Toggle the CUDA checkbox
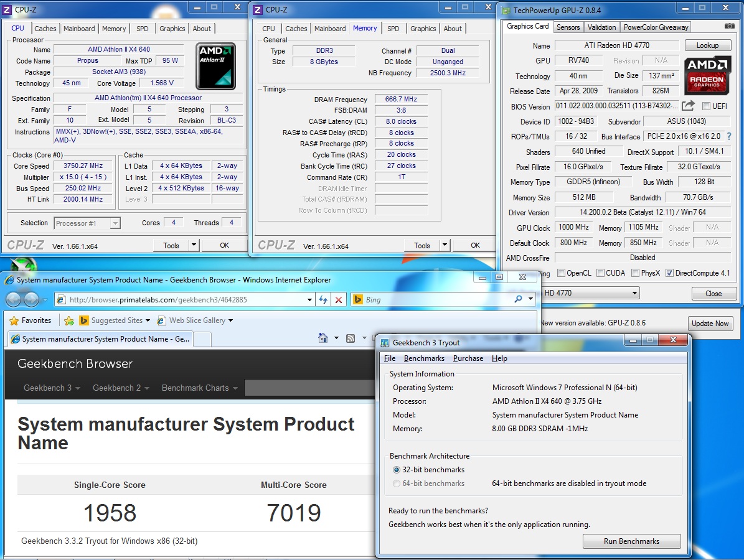Viewport: 744px width, 560px height. 600,273
